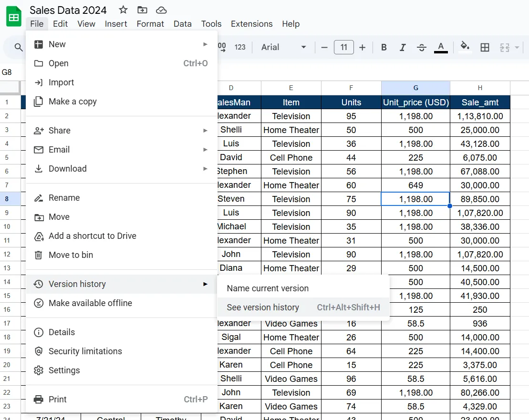The height and width of the screenshot is (420, 529).
Task: Open the text color picker
Action: tap(441, 47)
